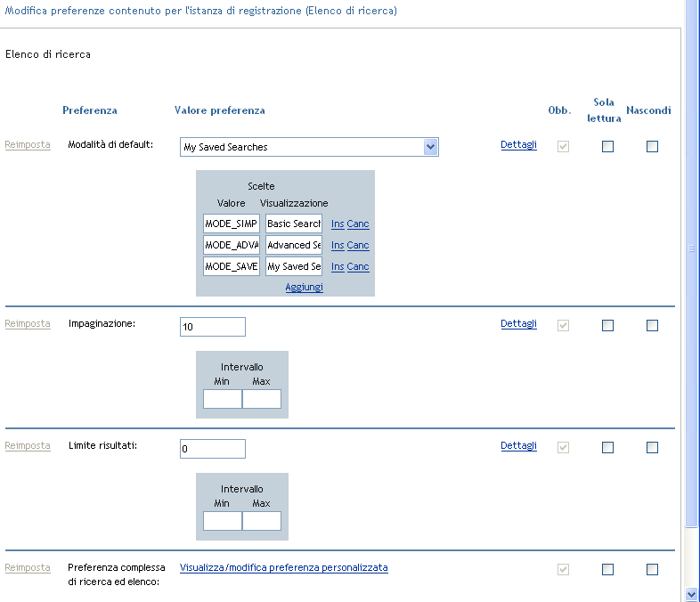Click Canc link for Advanced Search row
Screen dimensions: 700x602
(x=358, y=245)
